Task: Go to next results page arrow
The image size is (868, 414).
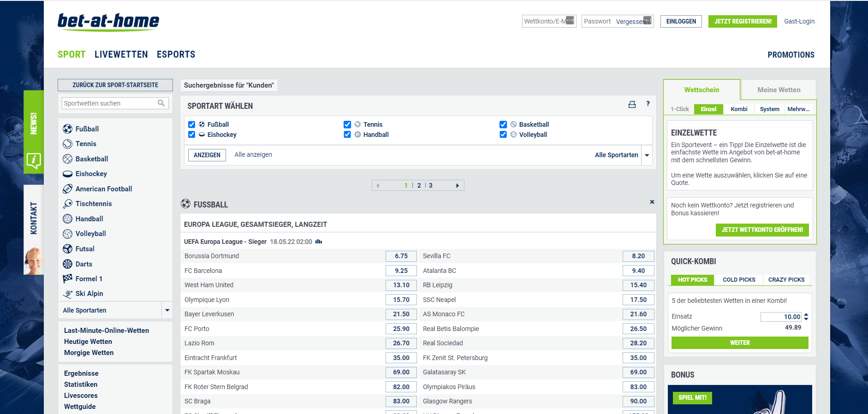Action: (x=458, y=185)
